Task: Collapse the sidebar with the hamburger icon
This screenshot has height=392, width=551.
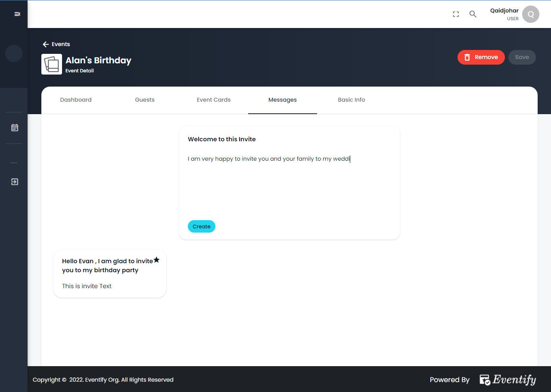Action: pyautogui.click(x=17, y=14)
